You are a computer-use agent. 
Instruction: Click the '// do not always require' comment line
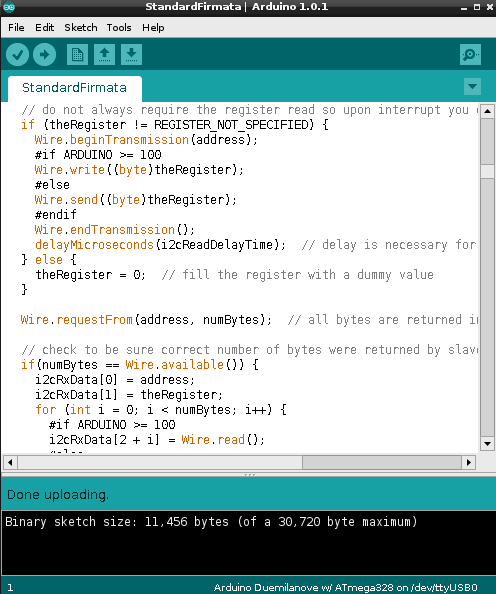[x=250, y=110]
